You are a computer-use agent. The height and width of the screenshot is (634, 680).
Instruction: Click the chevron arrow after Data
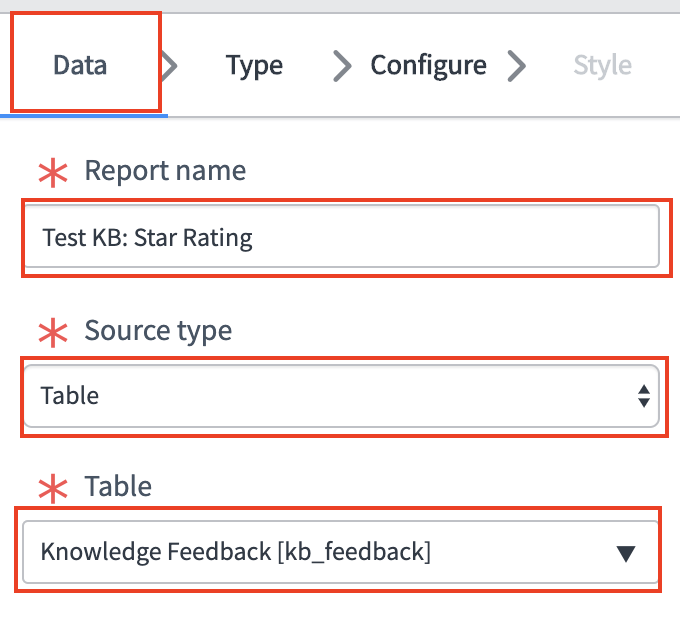pos(169,66)
